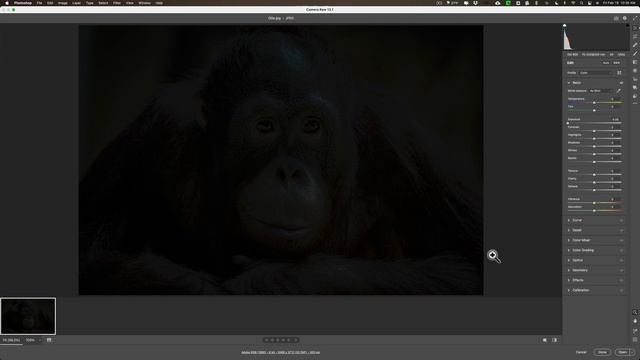Open the Layer menu
Screen dimensions: 640x360
point(76,3)
